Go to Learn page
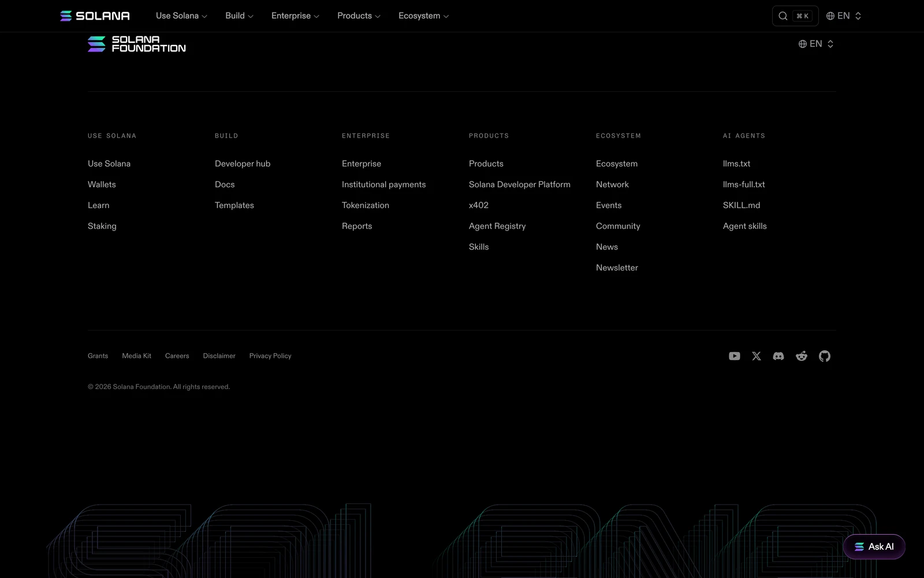 point(98,205)
